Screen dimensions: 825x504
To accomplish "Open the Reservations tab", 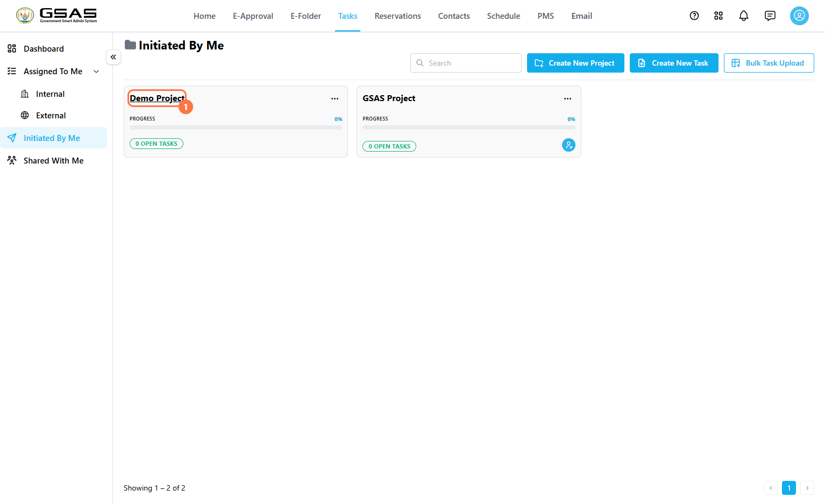I will point(397,16).
